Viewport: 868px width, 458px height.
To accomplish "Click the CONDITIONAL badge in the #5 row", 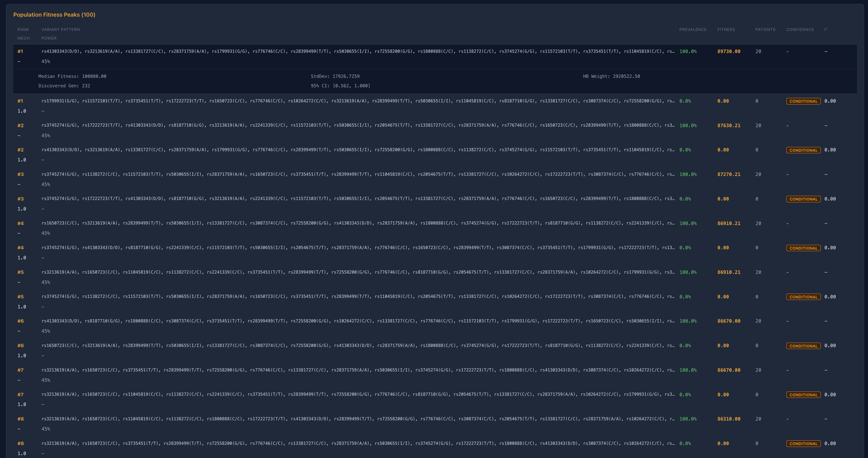I will (x=803, y=297).
